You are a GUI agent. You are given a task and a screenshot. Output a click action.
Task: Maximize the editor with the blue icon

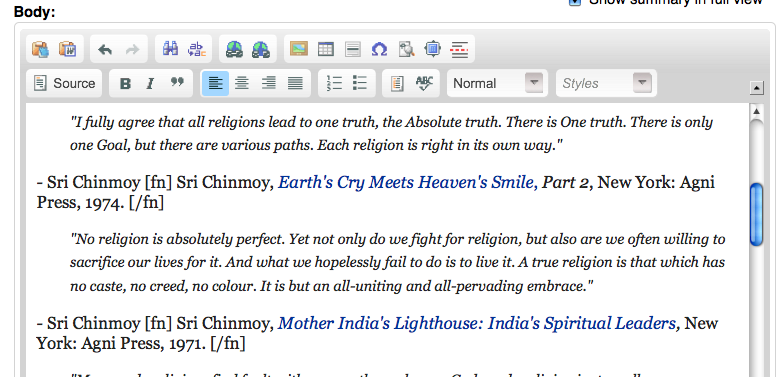[433, 49]
